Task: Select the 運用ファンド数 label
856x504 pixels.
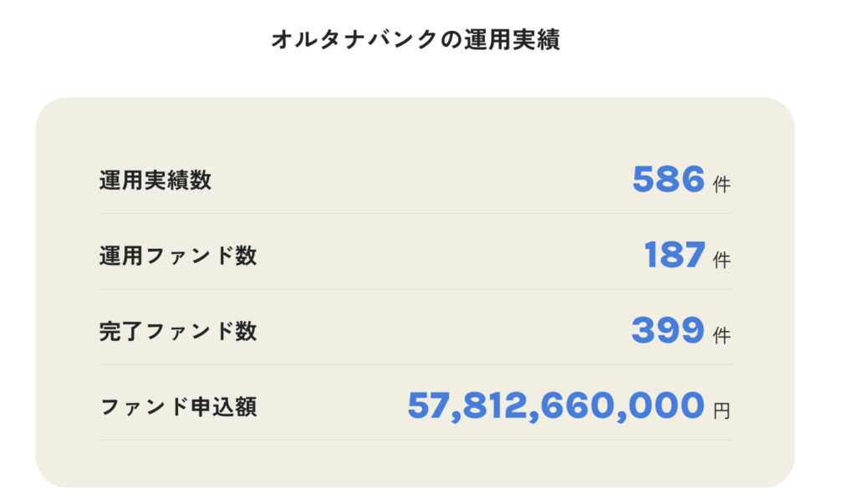Action: tap(178, 256)
